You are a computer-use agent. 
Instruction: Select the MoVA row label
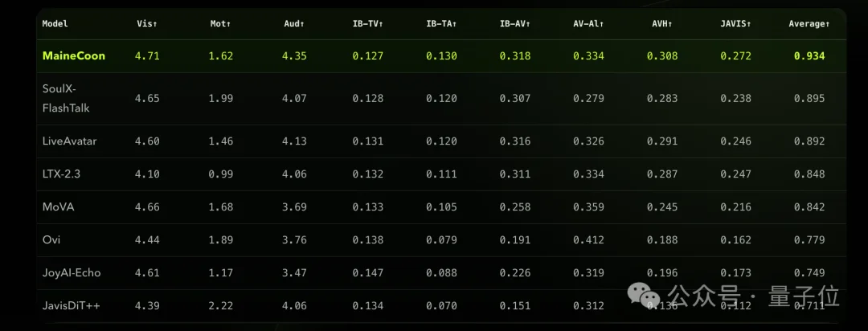59,207
